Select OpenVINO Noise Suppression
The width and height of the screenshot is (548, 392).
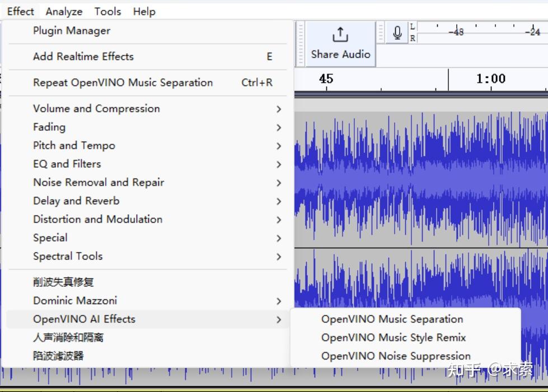pos(395,356)
